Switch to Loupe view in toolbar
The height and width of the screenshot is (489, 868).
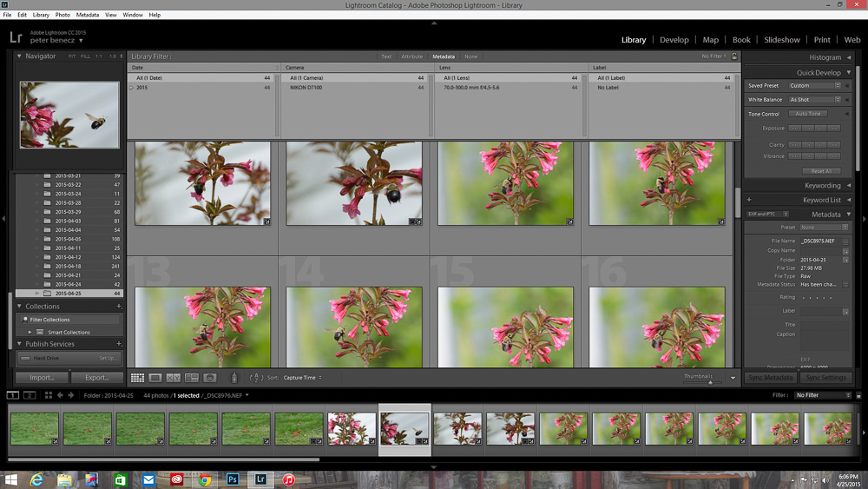click(x=155, y=378)
